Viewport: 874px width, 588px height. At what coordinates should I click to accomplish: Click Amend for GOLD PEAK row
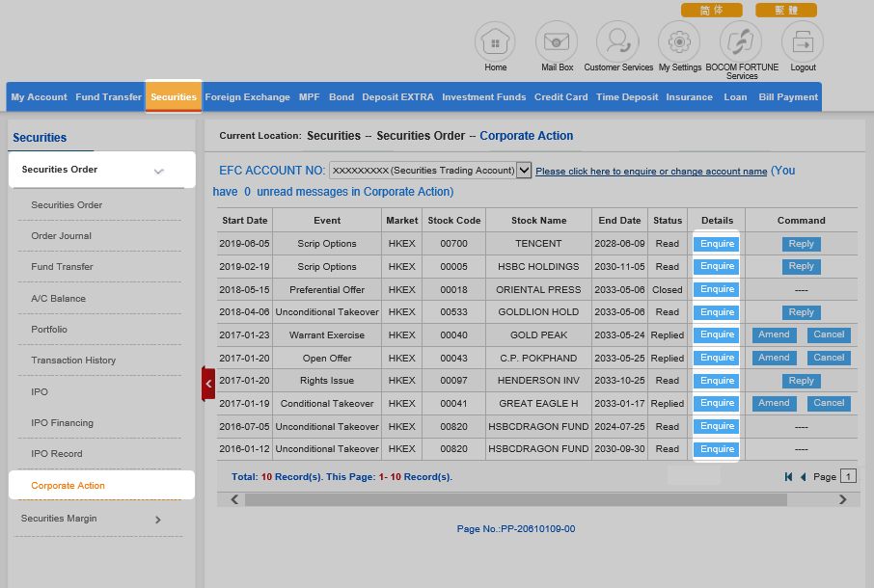[774, 334]
